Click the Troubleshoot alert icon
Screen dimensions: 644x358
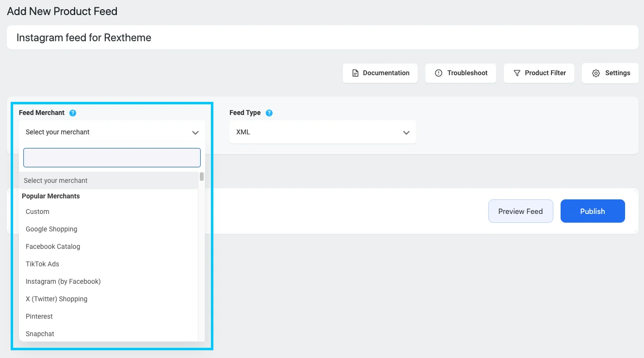(439, 73)
